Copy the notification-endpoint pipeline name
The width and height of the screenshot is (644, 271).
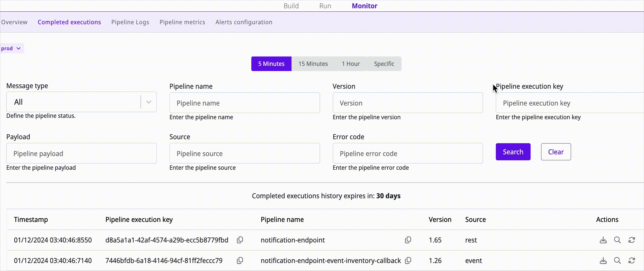(x=408, y=240)
